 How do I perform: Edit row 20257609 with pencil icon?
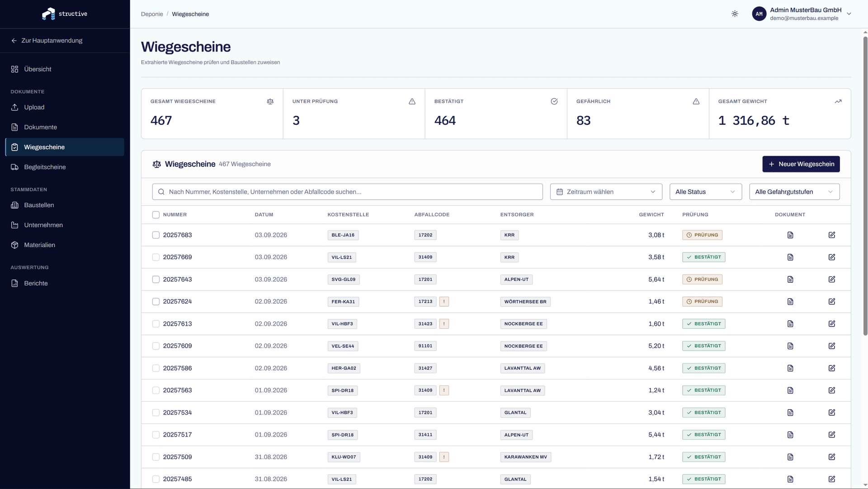pos(832,346)
